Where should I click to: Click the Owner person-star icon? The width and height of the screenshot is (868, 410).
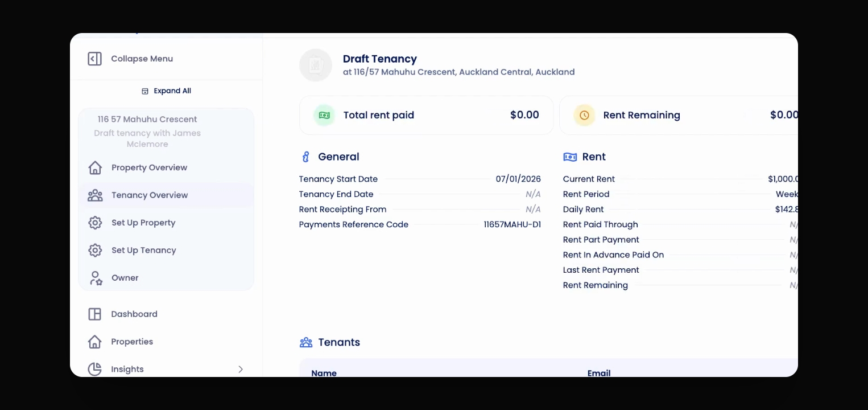coord(96,278)
